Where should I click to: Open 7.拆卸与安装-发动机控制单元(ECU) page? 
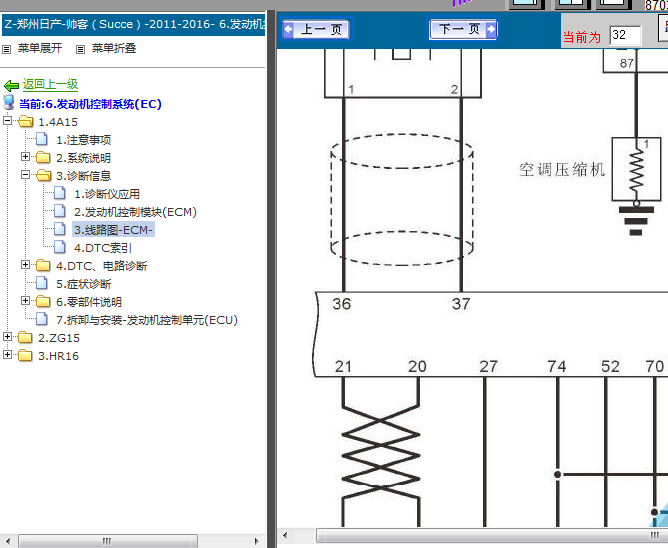click(x=147, y=320)
